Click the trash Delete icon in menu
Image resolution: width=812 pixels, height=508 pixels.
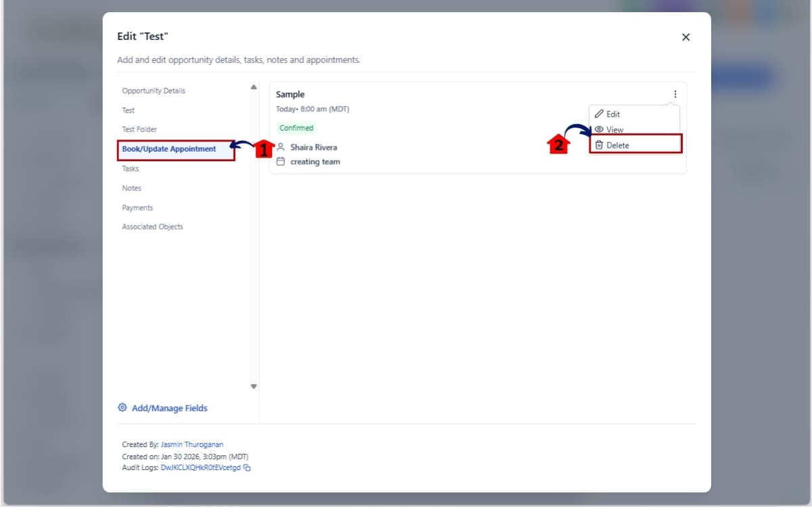point(599,145)
